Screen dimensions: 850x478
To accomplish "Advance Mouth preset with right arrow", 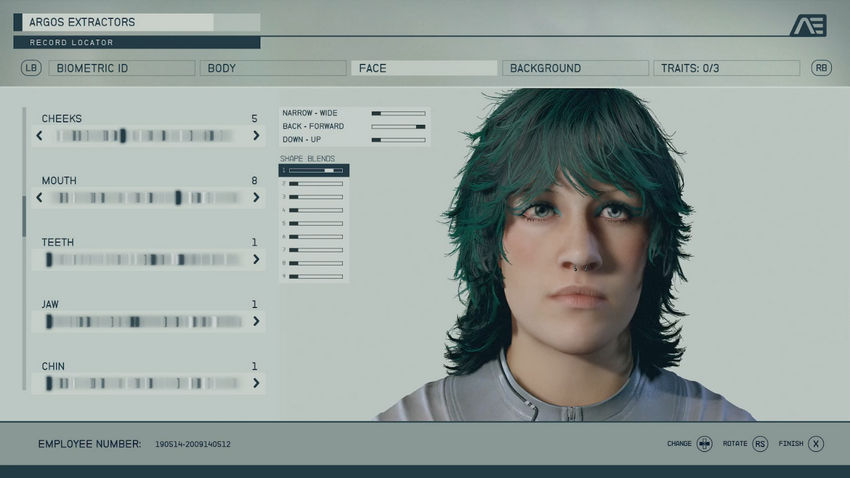I will (x=256, y=198).
